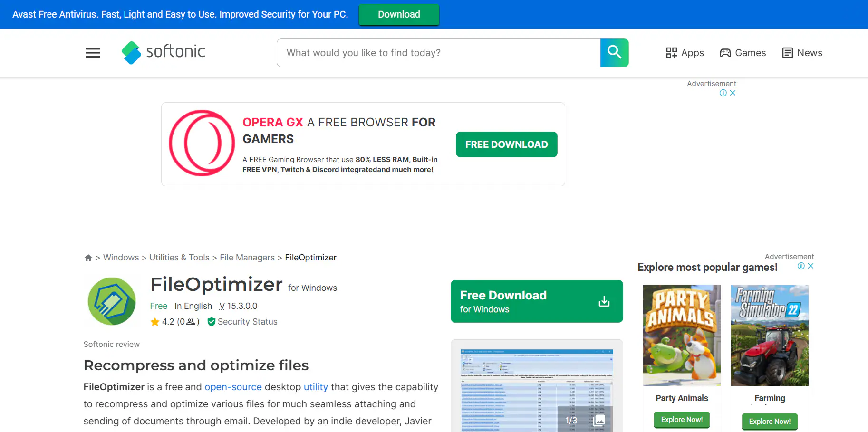Click the FileOptimizer breadcrumb text

tap(310, 258)
